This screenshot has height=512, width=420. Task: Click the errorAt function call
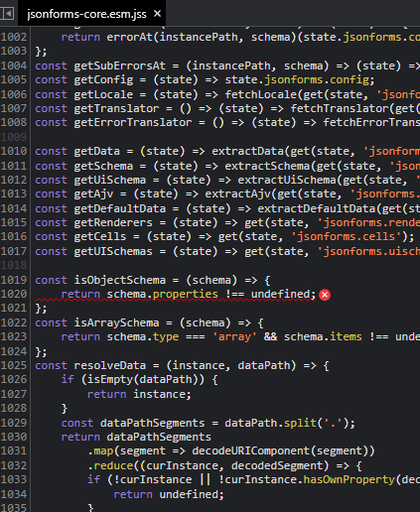[x=129, y=37]
